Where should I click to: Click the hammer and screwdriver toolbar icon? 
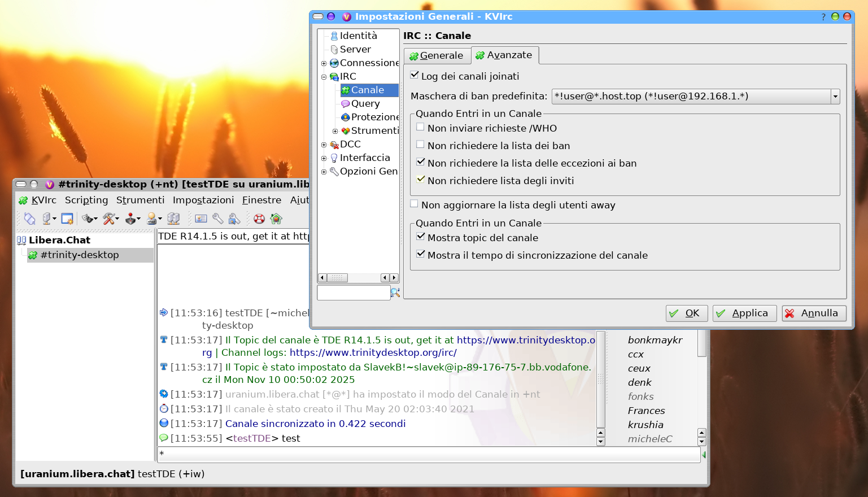[110, 219]
